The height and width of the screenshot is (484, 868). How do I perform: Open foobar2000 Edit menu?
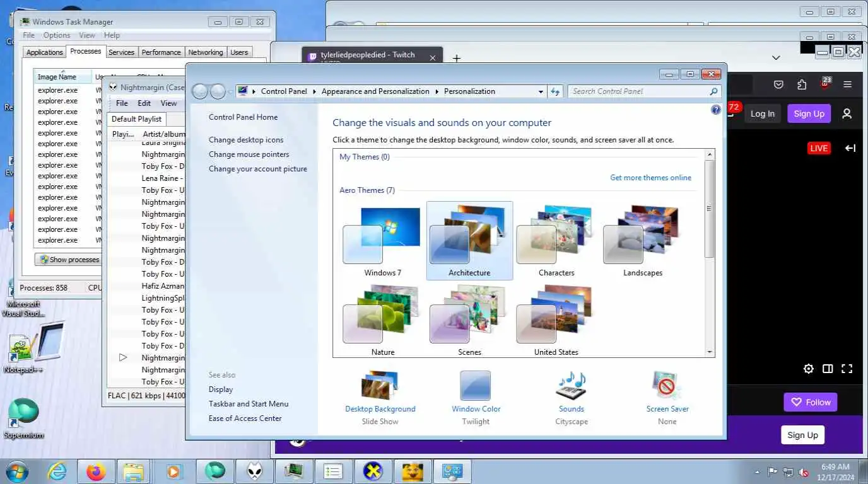pos(144,103)
